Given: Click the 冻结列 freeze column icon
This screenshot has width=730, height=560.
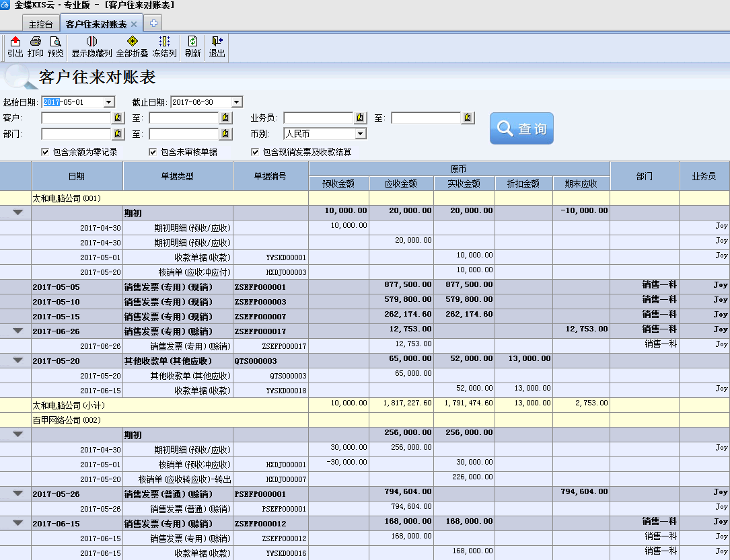Looking at the screenshot, I should (x=165, y=47).
